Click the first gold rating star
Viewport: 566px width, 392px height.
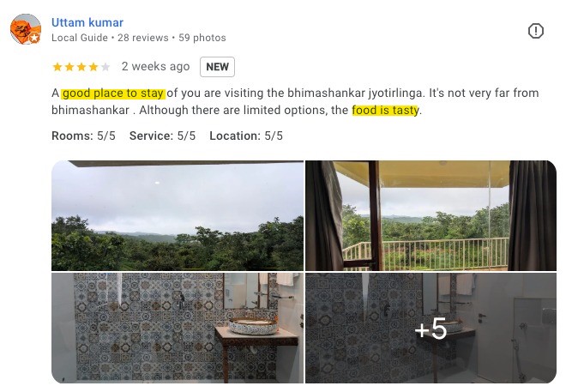click(57, 67)
